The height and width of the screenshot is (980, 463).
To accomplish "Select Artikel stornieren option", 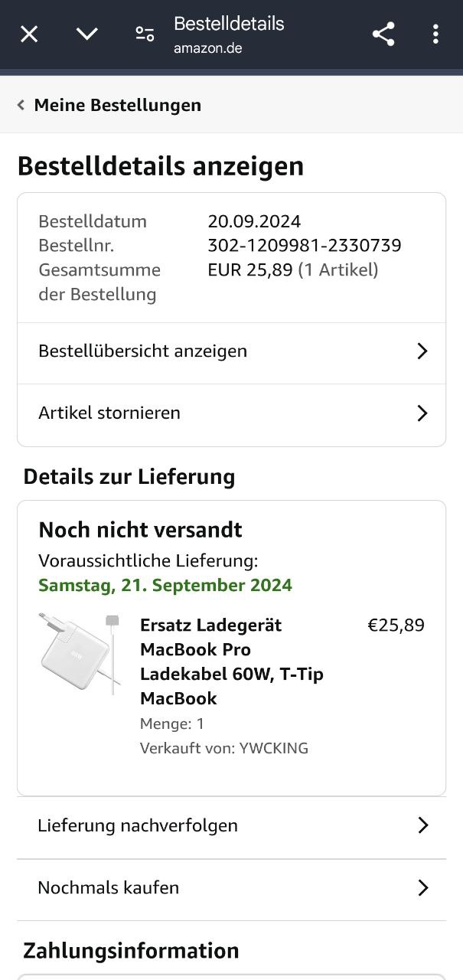I will (109, 413).
